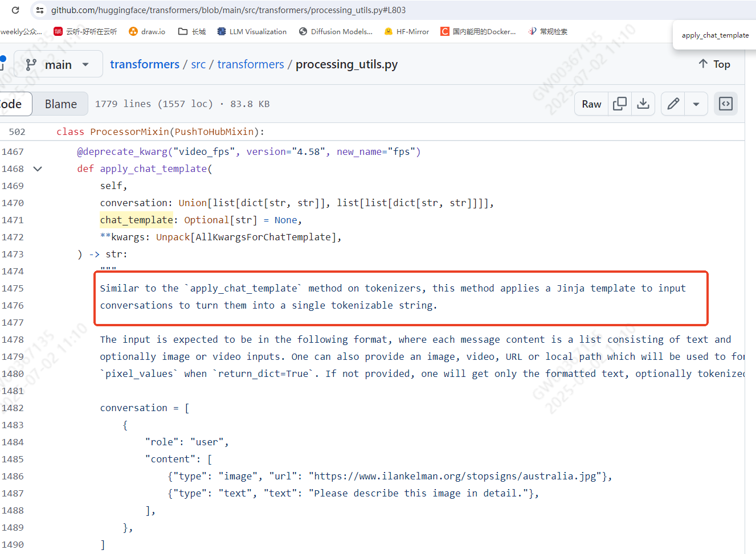756x554 pixels.
Task: Select line number 1467
Action: click(x=13, y=151)
